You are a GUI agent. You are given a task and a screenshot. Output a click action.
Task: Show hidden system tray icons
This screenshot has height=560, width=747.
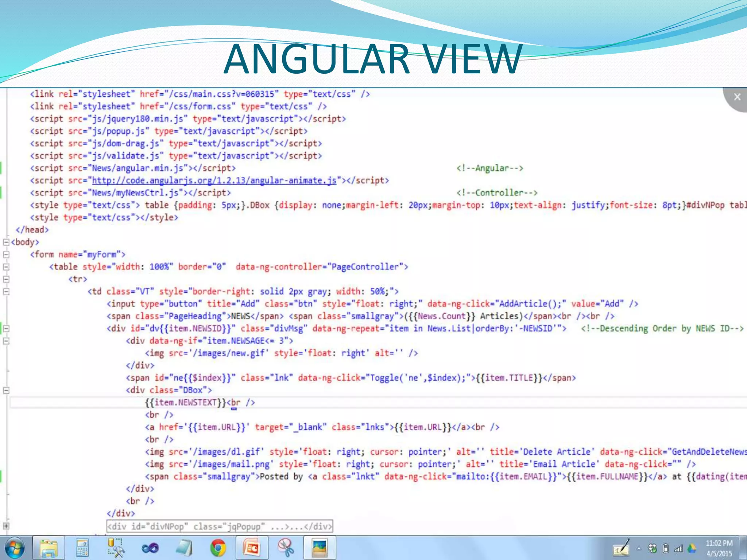click(639, 548)
